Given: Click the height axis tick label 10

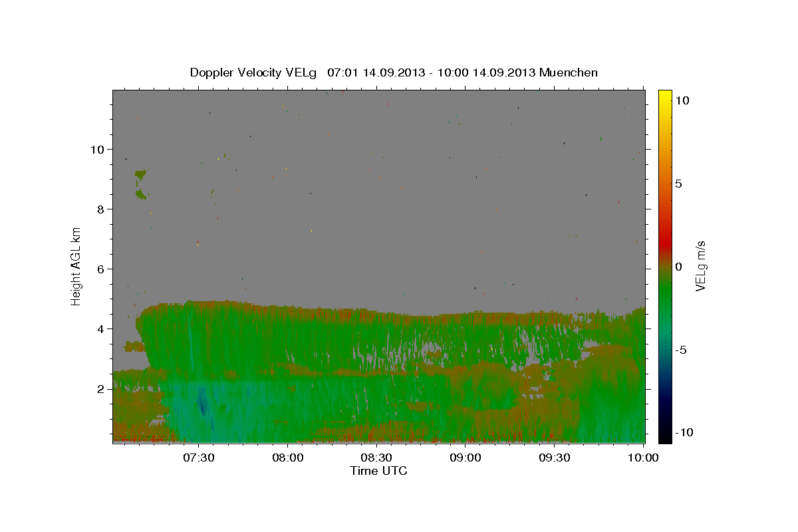Looking at the screenshot, I should (98, 150).
